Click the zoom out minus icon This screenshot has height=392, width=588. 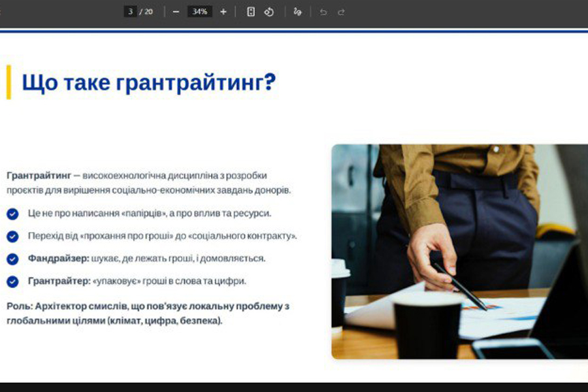176,12
